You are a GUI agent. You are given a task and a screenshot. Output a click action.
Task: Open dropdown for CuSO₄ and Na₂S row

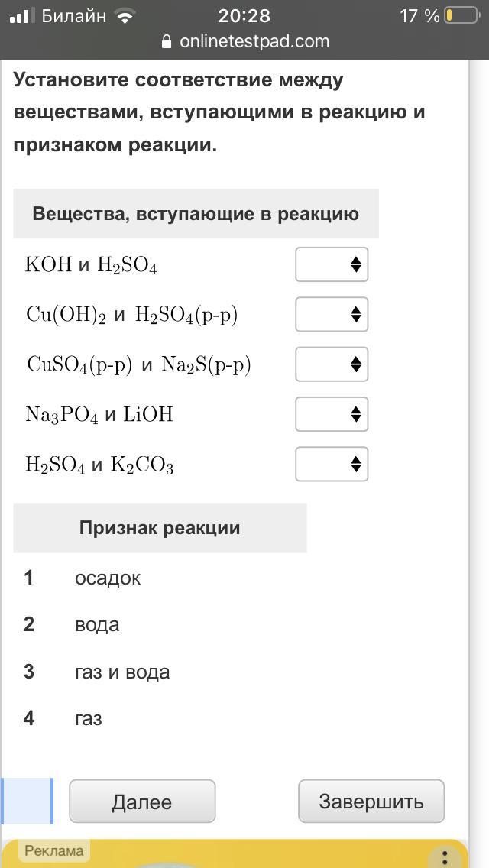click(332, 364)
